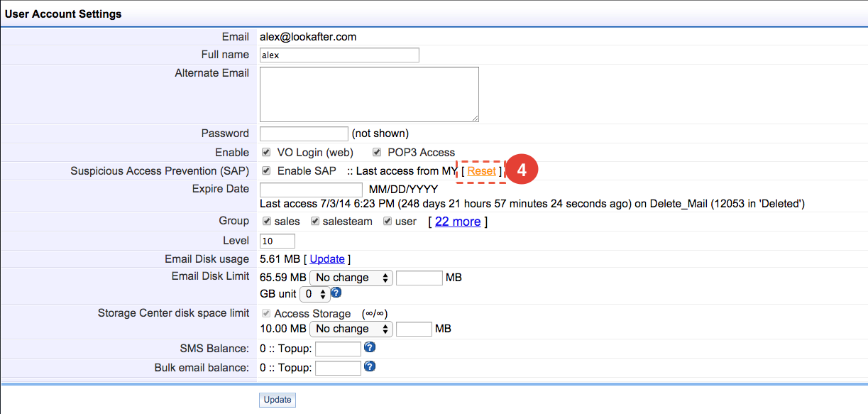Image resolution: width=868 pixels, height=414 pixels.
Task: Focus the Alternate Email text area
Action: tap(369, 94)
